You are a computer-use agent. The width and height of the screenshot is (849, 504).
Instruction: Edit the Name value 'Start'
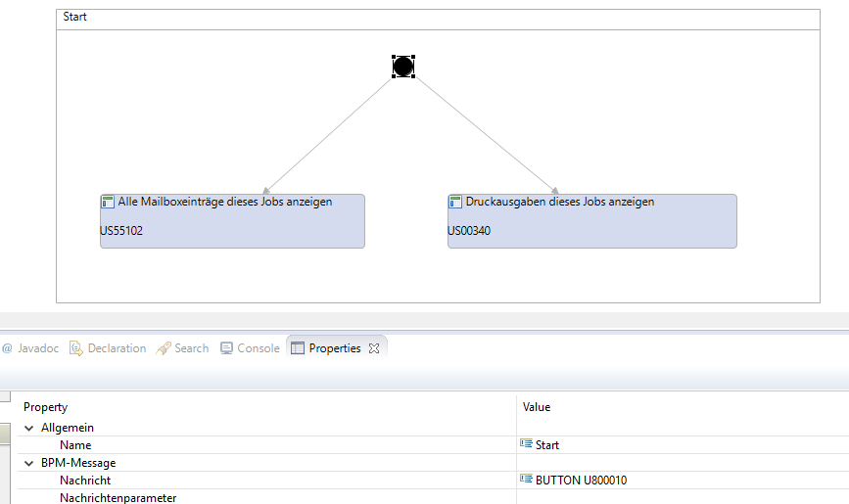(x=546, y=445)
